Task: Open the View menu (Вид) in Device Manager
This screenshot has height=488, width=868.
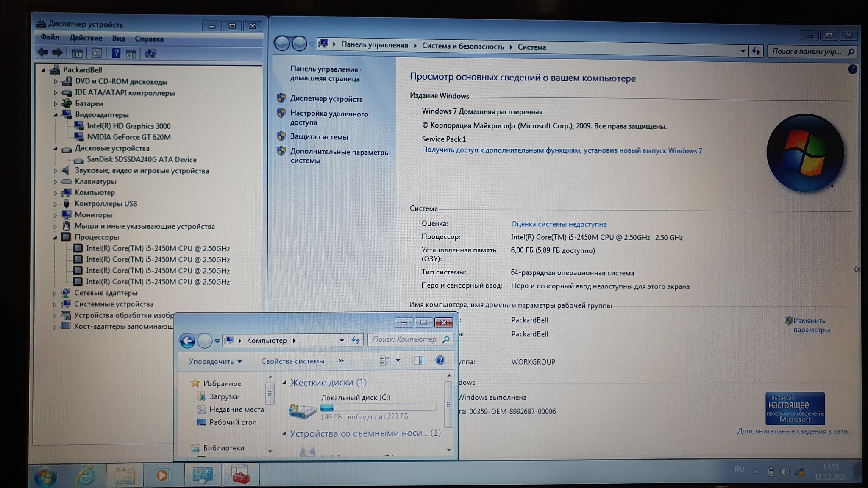Action: click(118, 39)
